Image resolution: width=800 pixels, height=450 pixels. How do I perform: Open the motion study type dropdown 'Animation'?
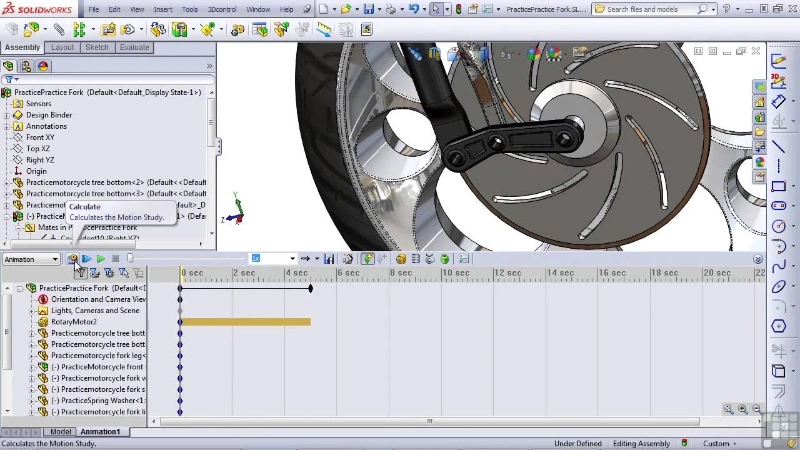click(31, 259)
